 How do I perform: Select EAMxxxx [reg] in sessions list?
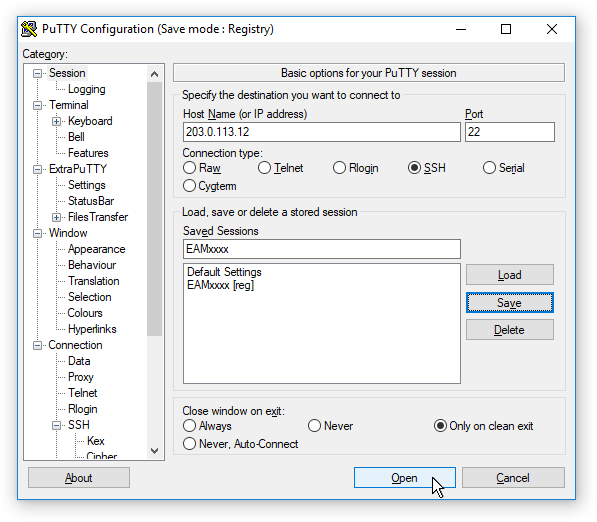[x=220, y=285]
